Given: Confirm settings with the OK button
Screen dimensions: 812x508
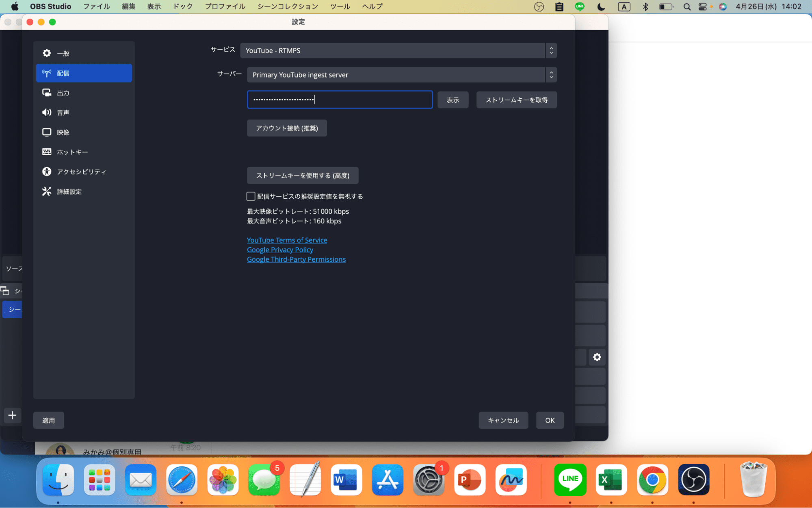Looking at the screenshot, I should [x=550, y=420].
